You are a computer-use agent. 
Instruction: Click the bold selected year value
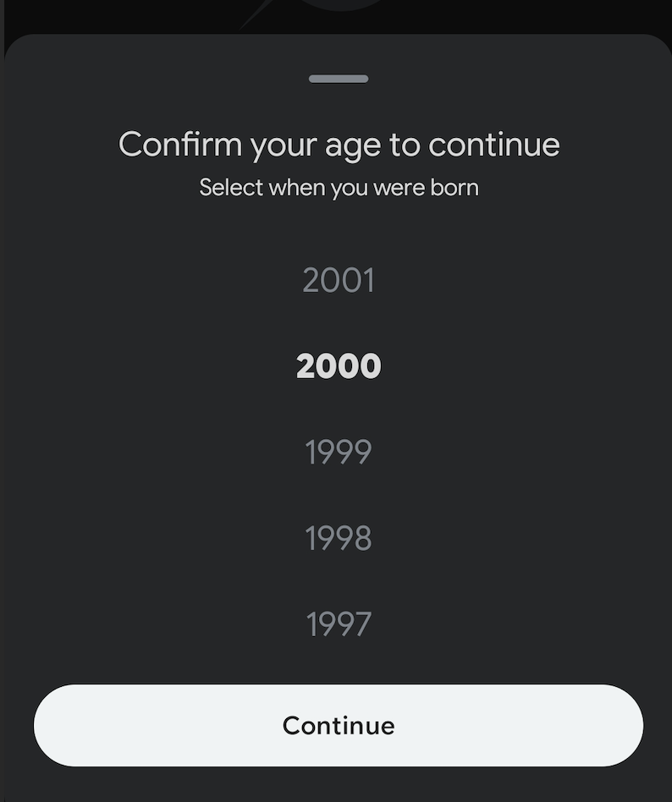(x=339, y=366)
